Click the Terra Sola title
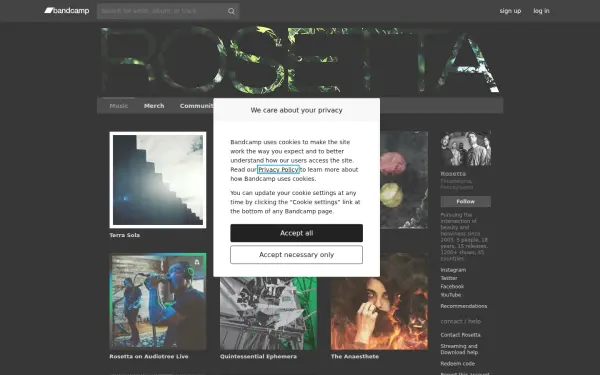Image resolution: width=600 pixels, height=375 pixels. [124, 235]
